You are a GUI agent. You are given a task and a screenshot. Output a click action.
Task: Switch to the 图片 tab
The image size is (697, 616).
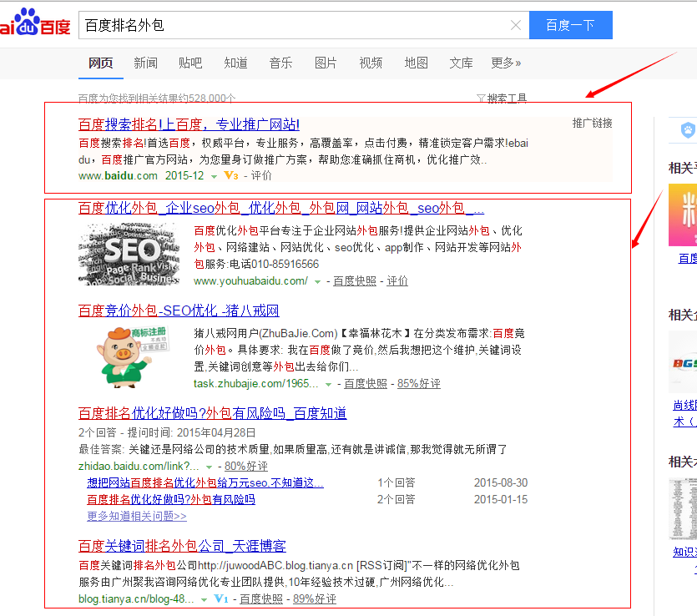[326, 63]
